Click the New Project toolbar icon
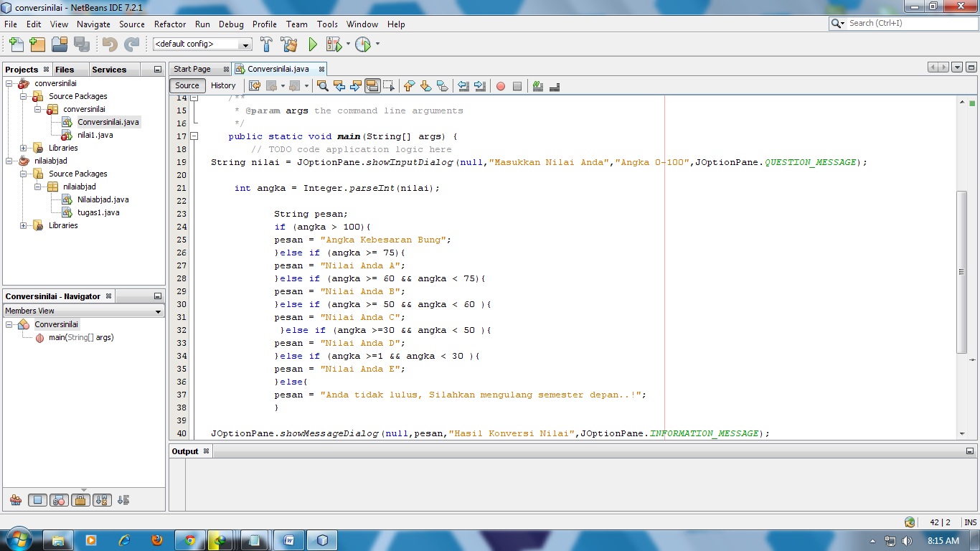 [37, 44]
